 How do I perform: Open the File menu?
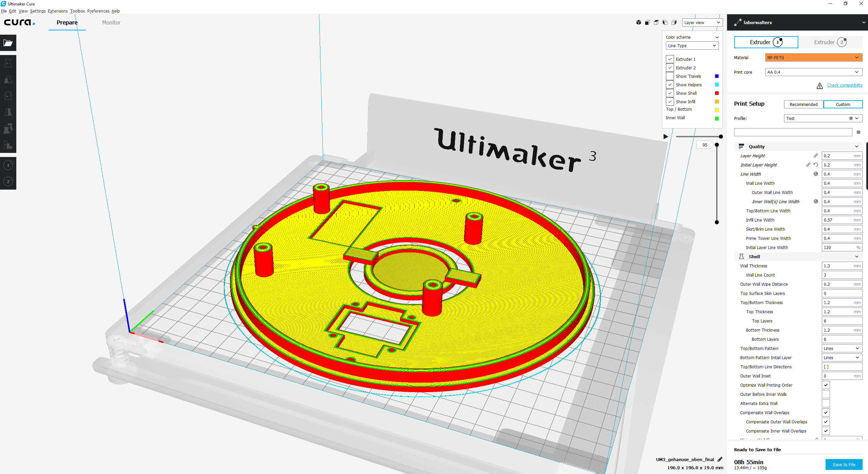coord(4,11)
